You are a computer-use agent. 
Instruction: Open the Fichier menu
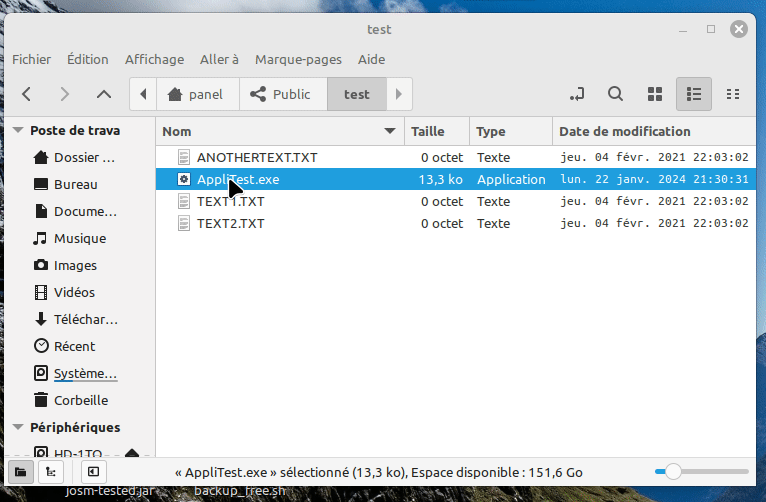coord(31,60)
